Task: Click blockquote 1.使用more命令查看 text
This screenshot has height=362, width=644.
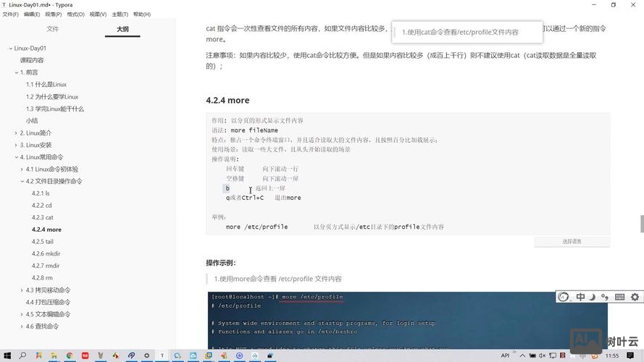Action: [277, 279]
